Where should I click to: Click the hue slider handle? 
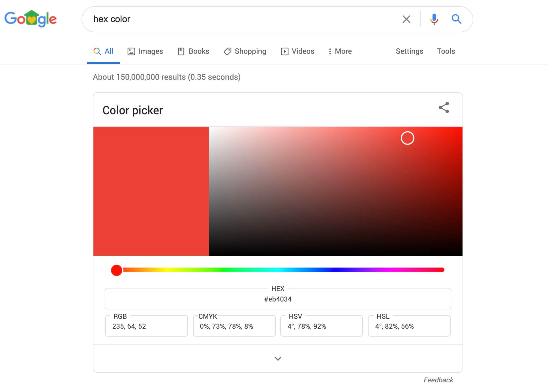click(x=116, y=270)
